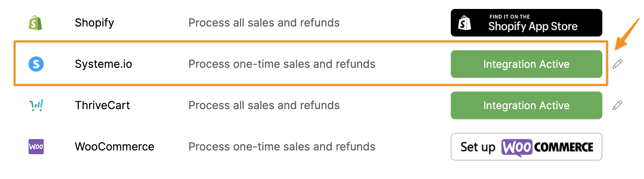Click Systeme.io's Integration Active button
Screen dimensions: 644x179
[x=526, y=64]
